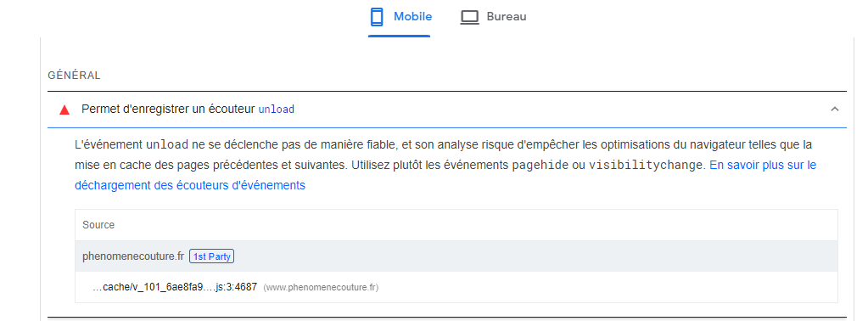Click the blue unload code in audit title

277,110
